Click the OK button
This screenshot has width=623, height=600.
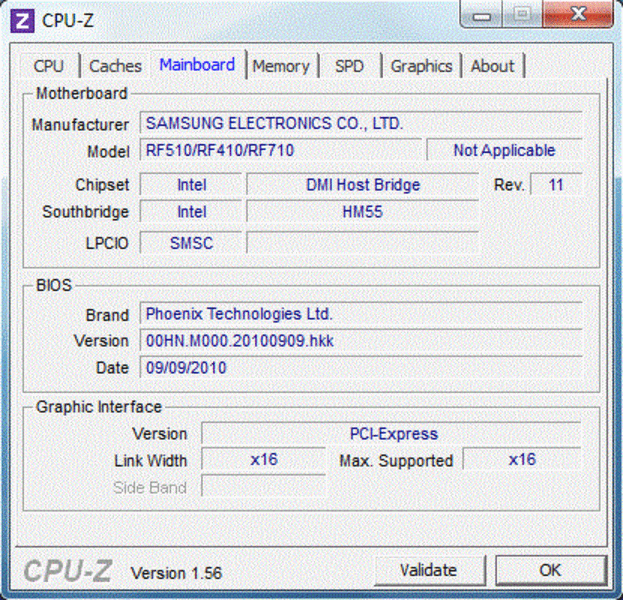click(550, 571)
